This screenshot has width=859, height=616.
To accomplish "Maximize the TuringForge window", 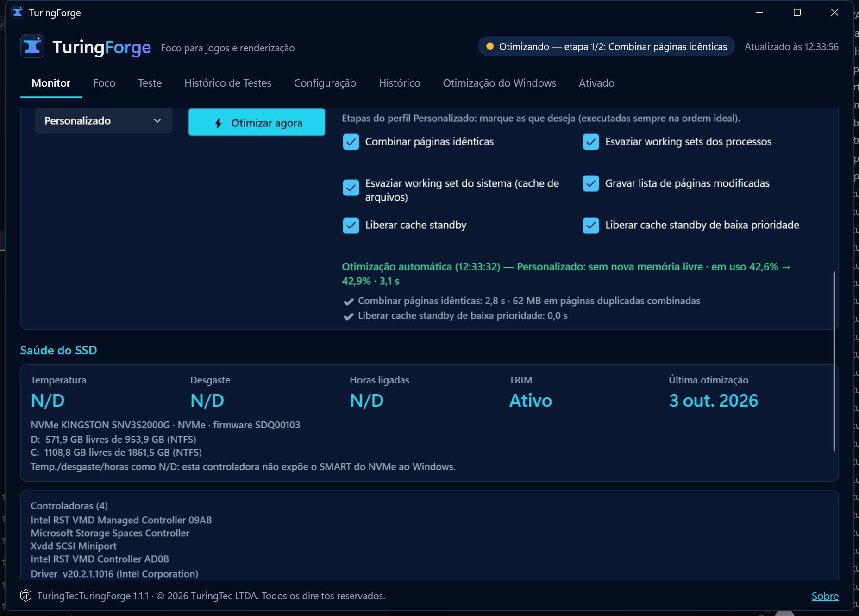I will [x=797, y=13].
